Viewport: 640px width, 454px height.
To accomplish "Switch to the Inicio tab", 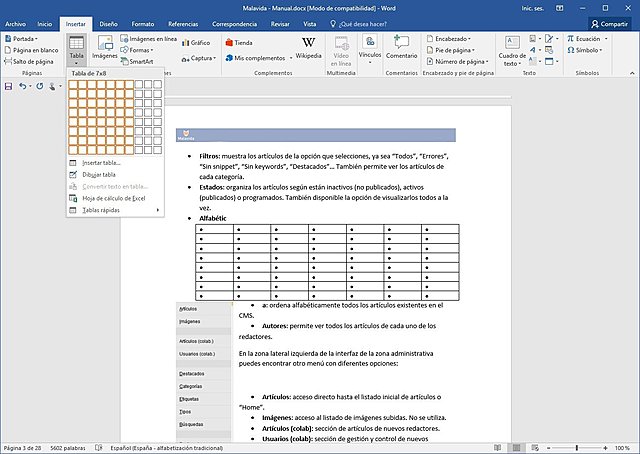I will coord(44,24).
